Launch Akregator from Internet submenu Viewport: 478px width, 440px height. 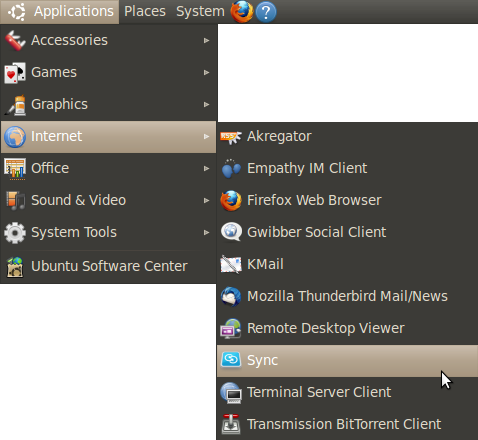tap(347, 137)
